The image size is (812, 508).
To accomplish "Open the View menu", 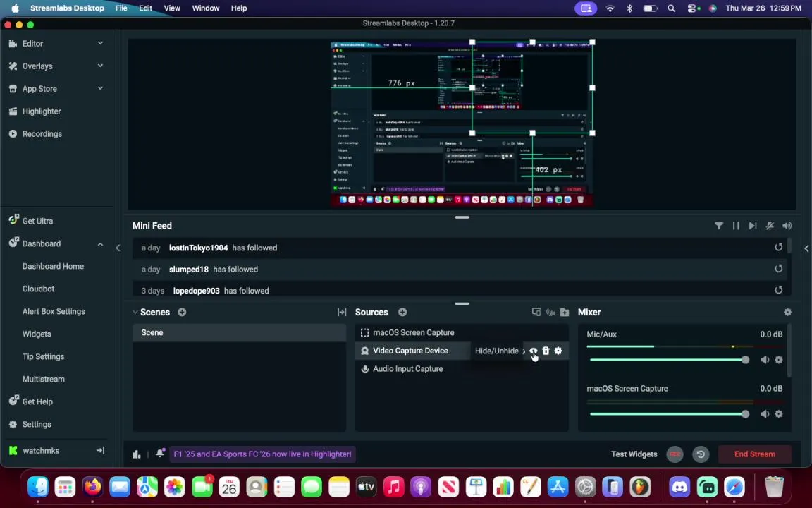I will tap(172, 8).
